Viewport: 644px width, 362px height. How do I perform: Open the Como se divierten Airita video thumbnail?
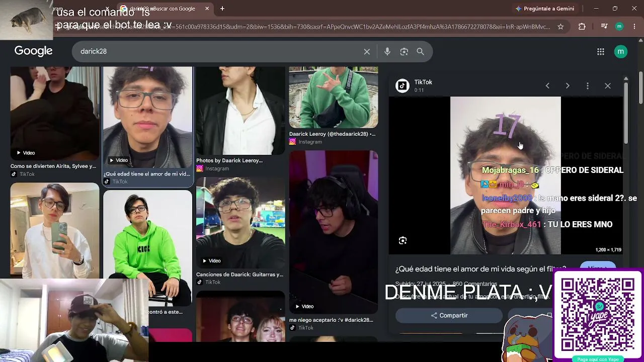55,114
